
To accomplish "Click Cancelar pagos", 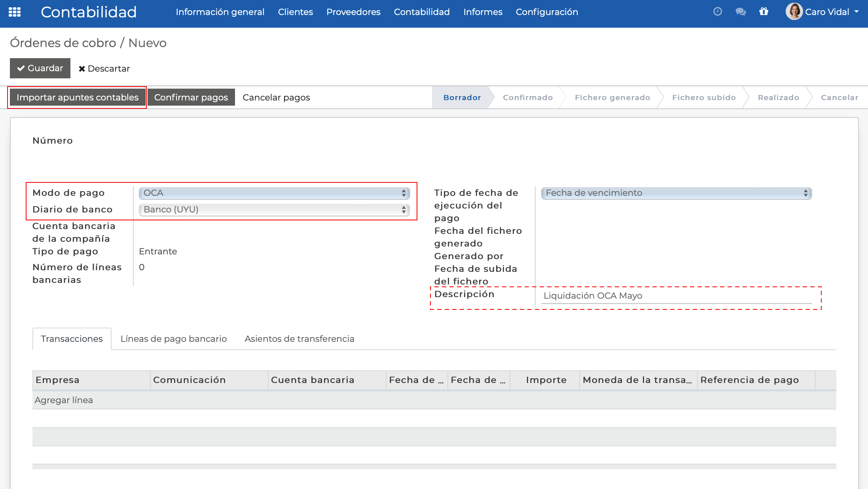I will click(x=276, y=97).
